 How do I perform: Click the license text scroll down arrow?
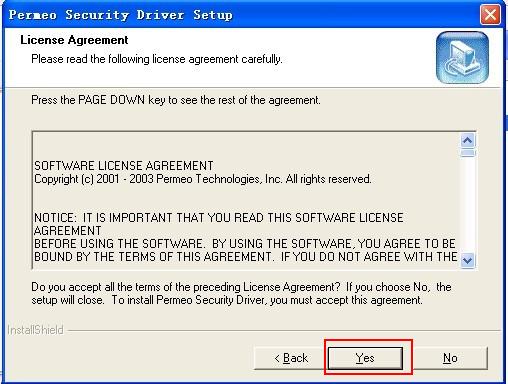(468, 260)
